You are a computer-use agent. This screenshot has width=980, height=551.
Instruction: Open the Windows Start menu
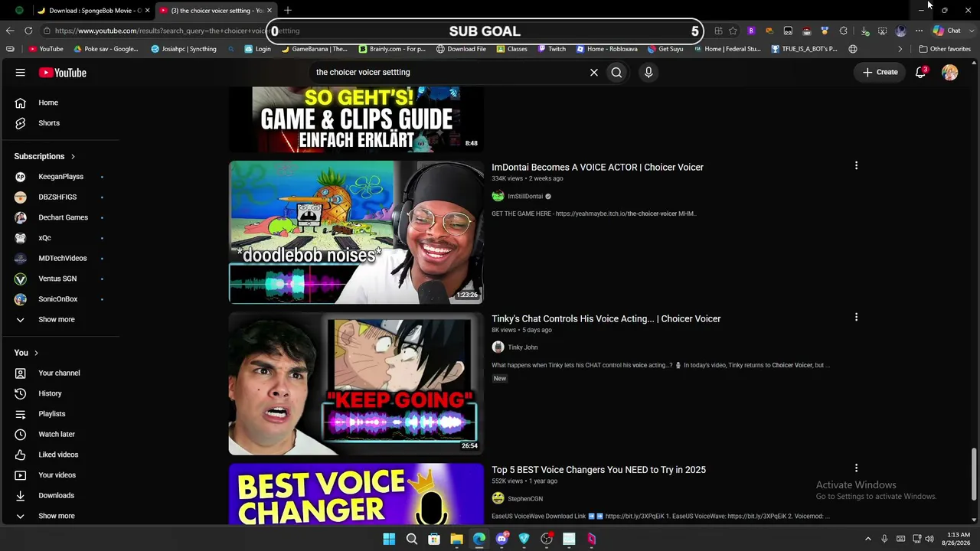[389, 539]
